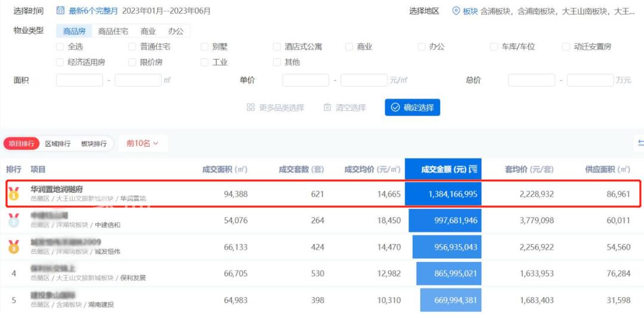
Task: Open the 最新6个完整月 time range selector
Action: click(94, 11)
